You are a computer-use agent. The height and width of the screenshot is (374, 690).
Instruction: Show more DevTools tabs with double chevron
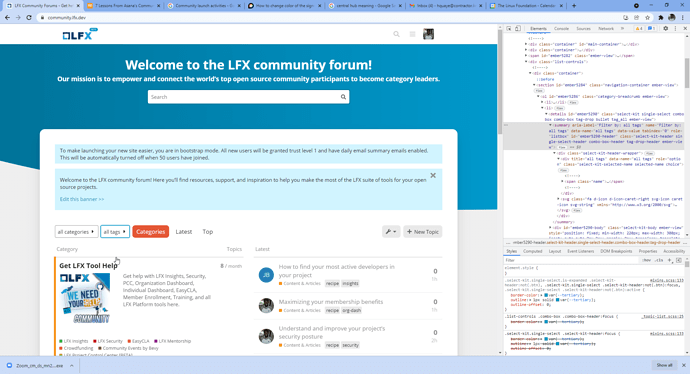[622, 29]
